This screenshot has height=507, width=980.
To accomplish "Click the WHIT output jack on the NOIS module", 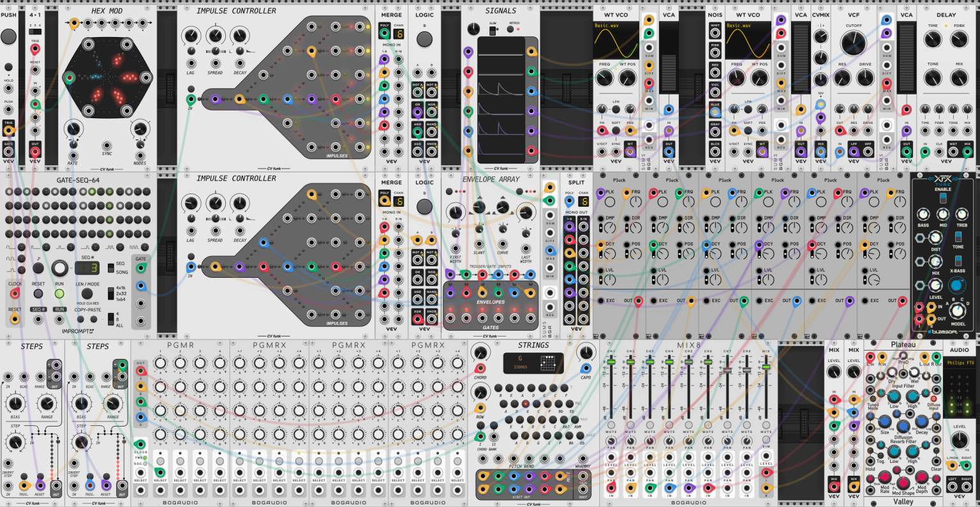I will (715, 33).
